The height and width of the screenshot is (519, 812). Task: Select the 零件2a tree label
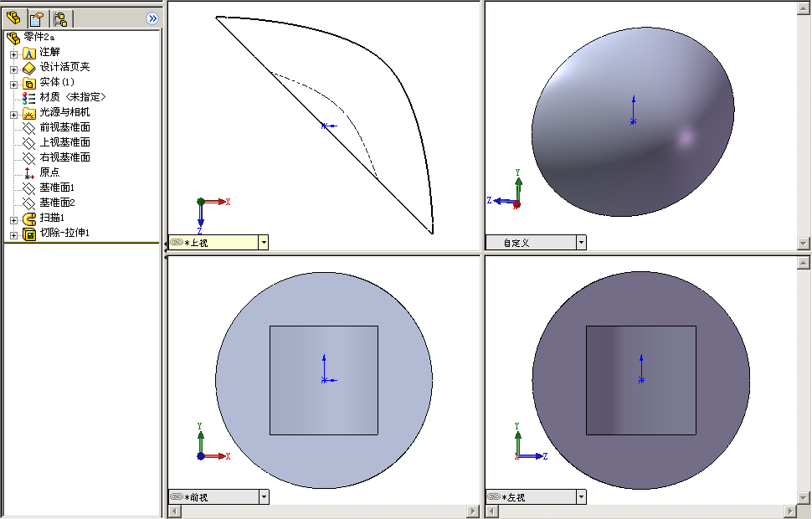(39, 37)
